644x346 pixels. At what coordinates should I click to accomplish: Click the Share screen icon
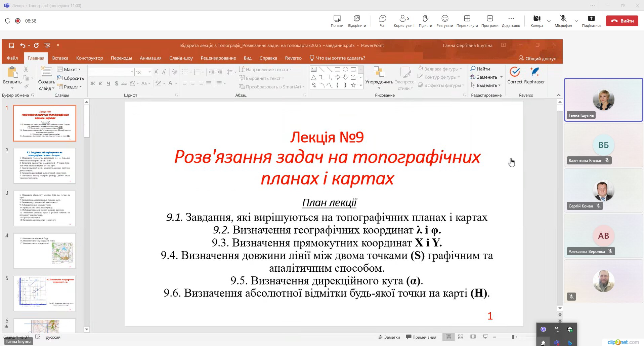[591, 21]
